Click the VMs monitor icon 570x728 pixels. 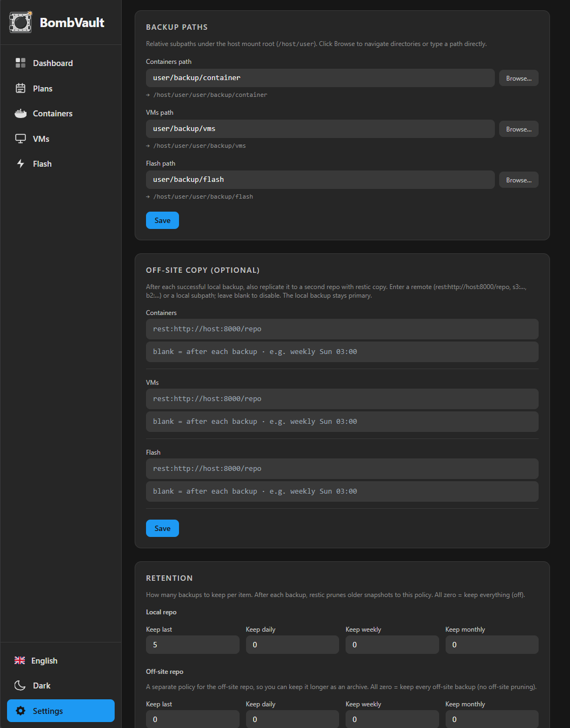click(21, 139)
